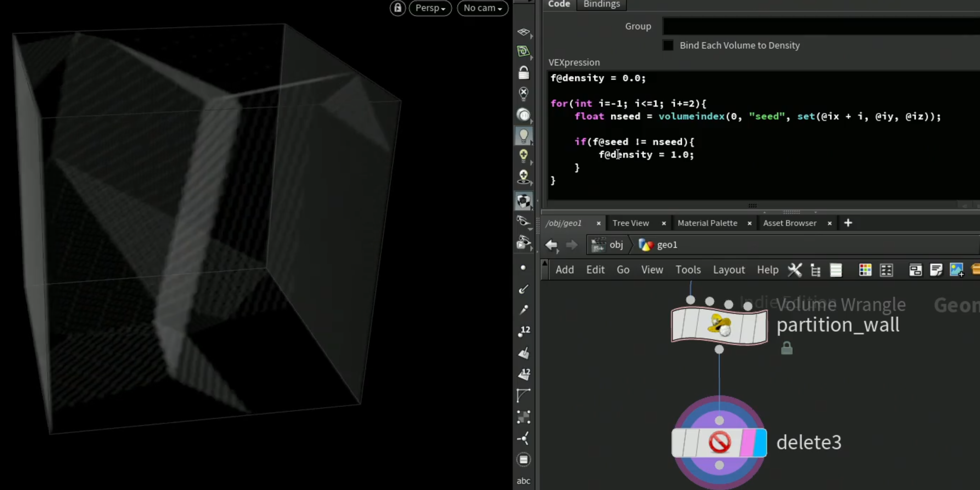
Task: Open the Persp view dropdown
Action: point(430,8)
